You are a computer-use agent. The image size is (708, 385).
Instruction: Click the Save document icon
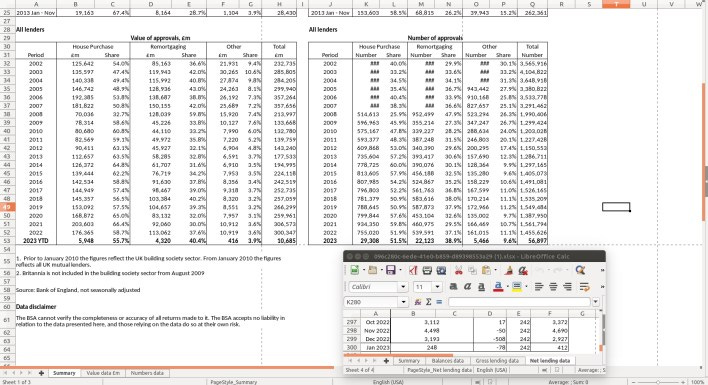tap(391, 270)
